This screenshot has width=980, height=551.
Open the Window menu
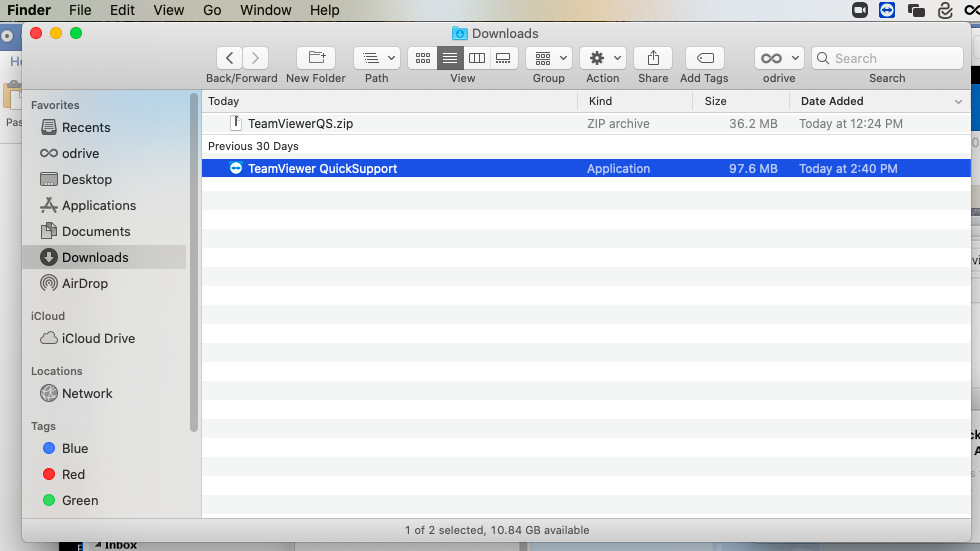(266, 10)
